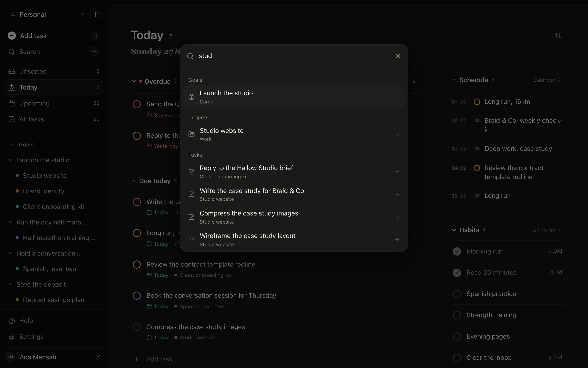The width and height of the screenshot is (588, 368).
Task: Click the Unsorted inbox icon
Action: tap(12, 71)
